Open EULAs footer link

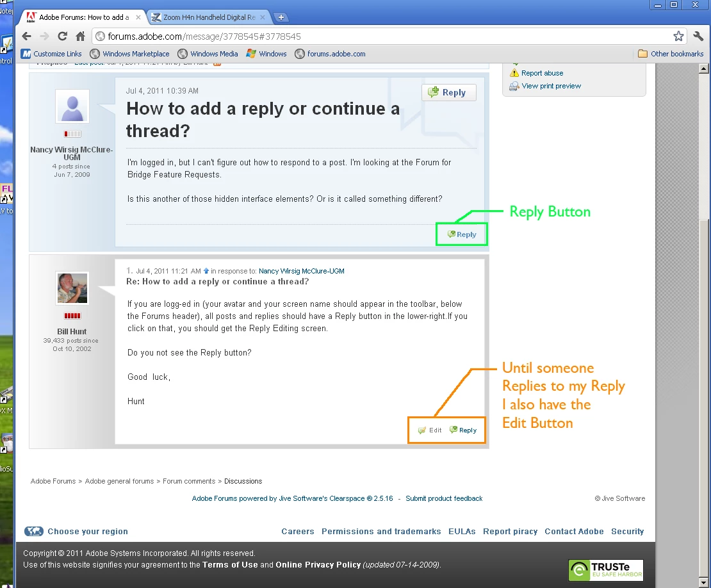click(462, 532)
